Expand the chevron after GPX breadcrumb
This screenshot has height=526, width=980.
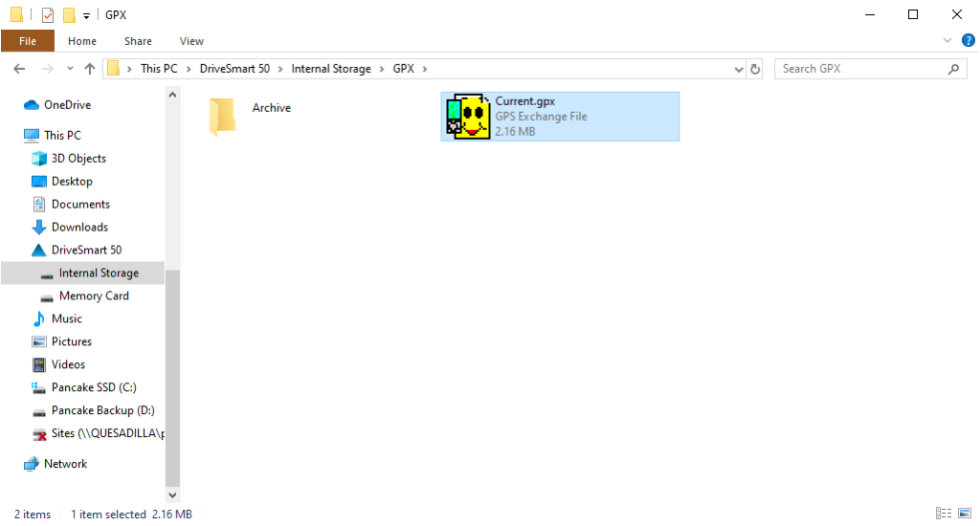point(425,69)
